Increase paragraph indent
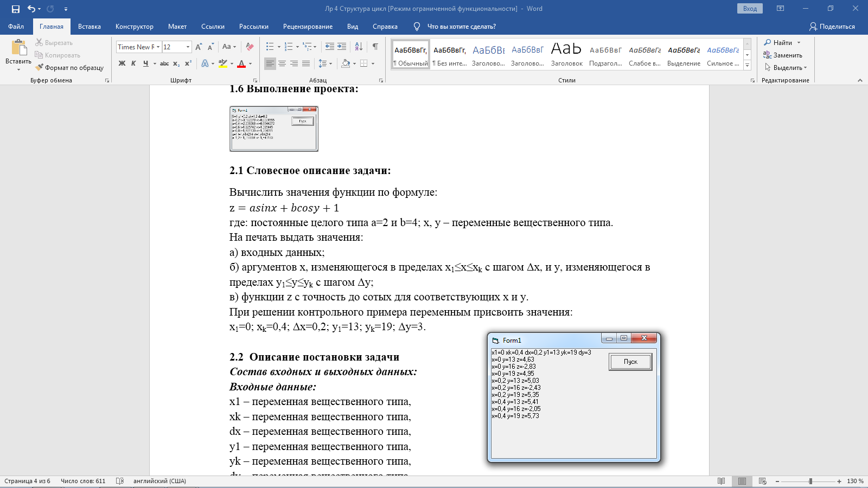Image resolution: width=868 pixels, height=488 pixels. [342, 47]
